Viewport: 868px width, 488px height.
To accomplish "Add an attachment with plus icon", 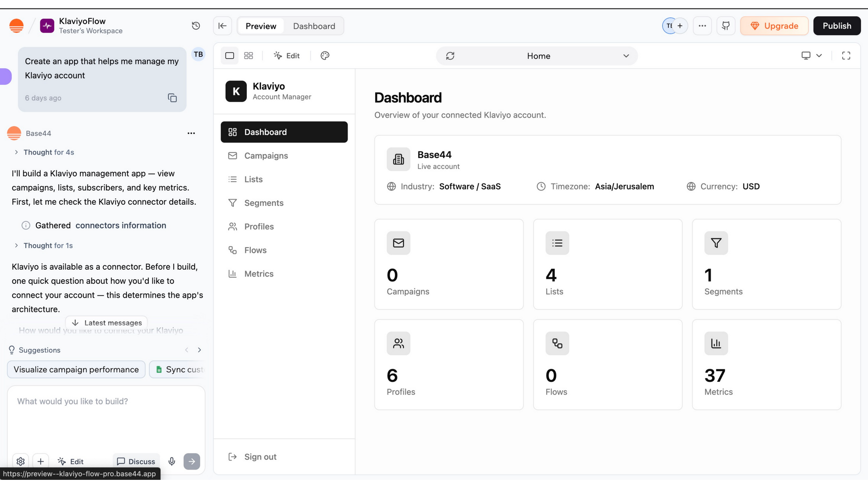I will coord(41,461).
